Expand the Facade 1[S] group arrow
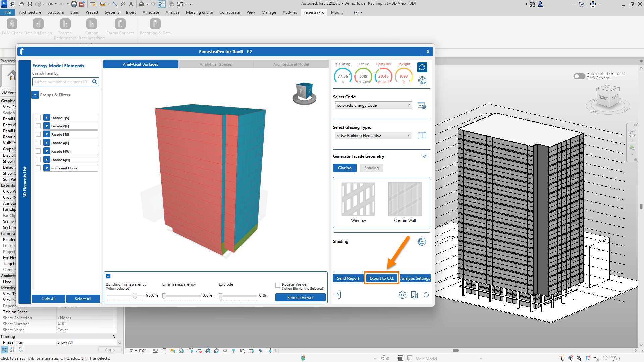The width and height of the screenshot is (644, 362). point(47,118)
